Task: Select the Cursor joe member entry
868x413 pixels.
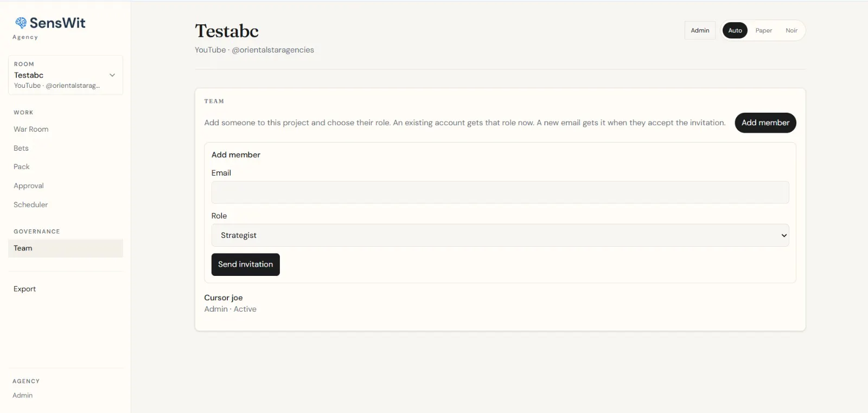Action: (x=224, y=298)
